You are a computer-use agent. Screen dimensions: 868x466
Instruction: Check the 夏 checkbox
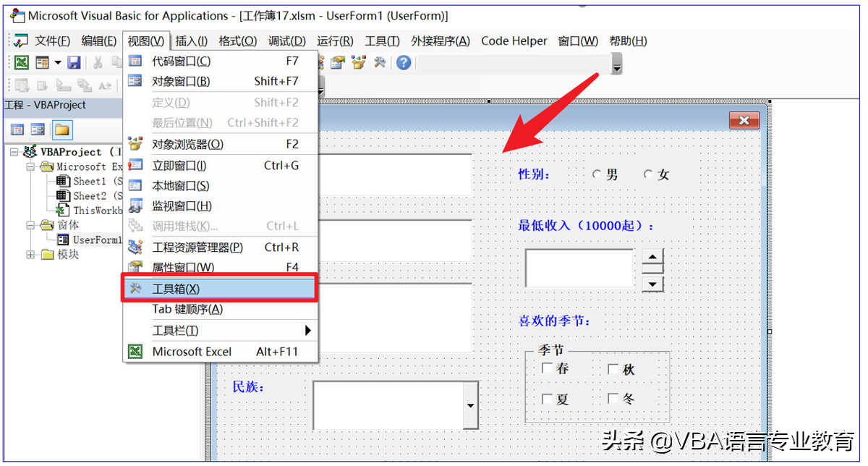point(548,399)
